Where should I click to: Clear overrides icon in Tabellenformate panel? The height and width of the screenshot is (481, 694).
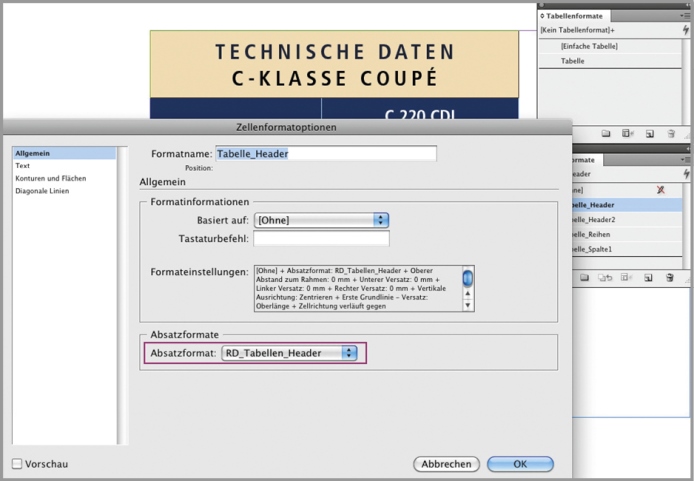click(628, 133)
